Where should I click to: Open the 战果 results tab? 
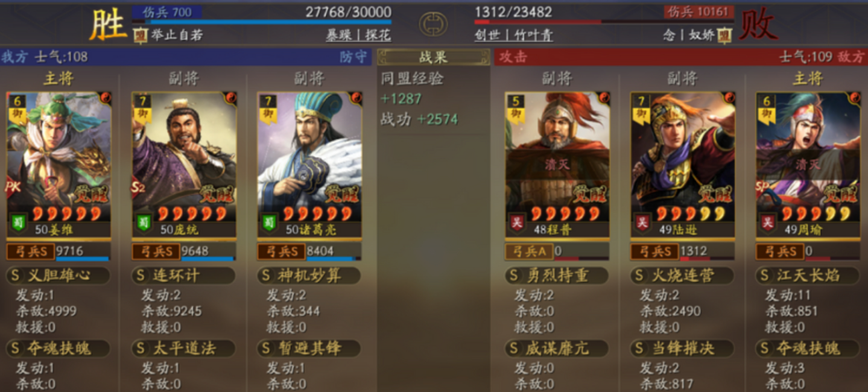[x=433, y=57]
